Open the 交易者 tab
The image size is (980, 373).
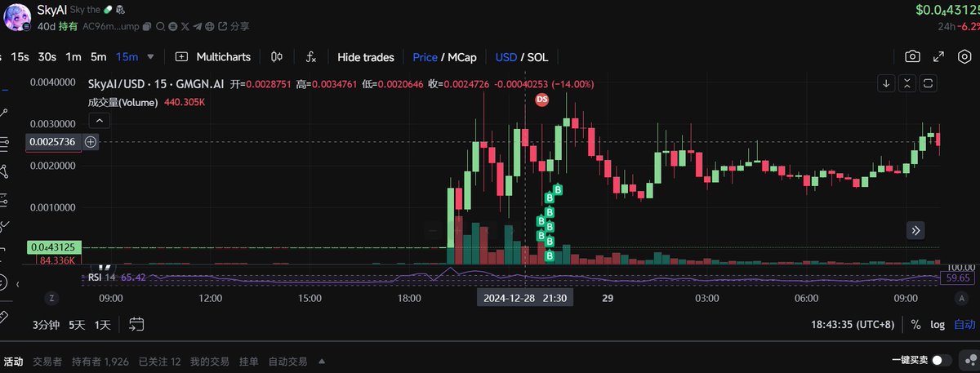point(47,361)
